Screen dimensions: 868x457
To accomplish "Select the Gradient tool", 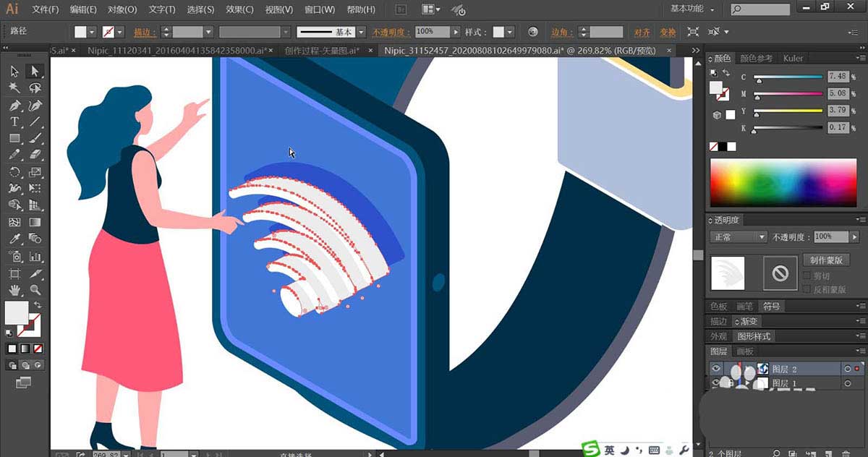I will (35, 223).
